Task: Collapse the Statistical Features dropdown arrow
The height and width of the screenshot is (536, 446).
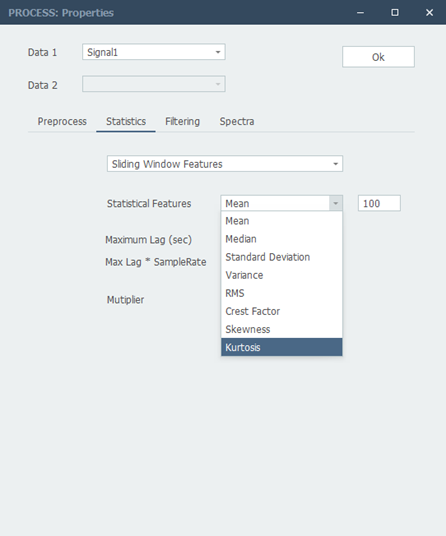Action: [x=336, y=203]
